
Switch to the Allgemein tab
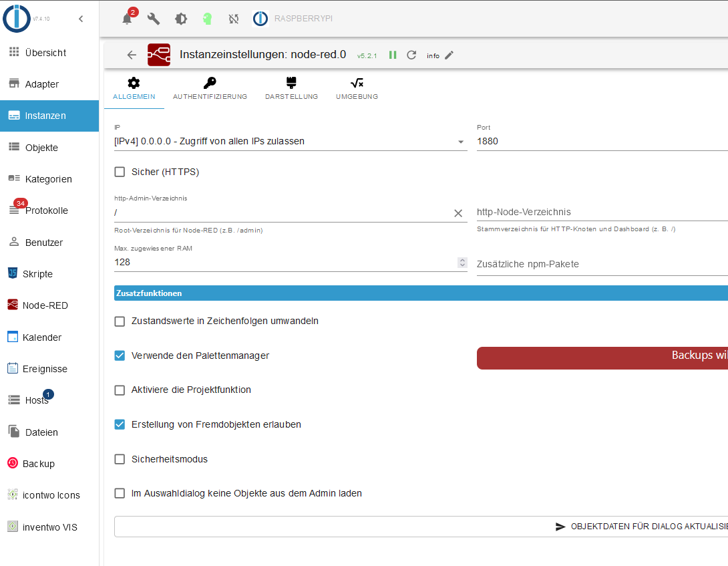(x=134, y=90)
